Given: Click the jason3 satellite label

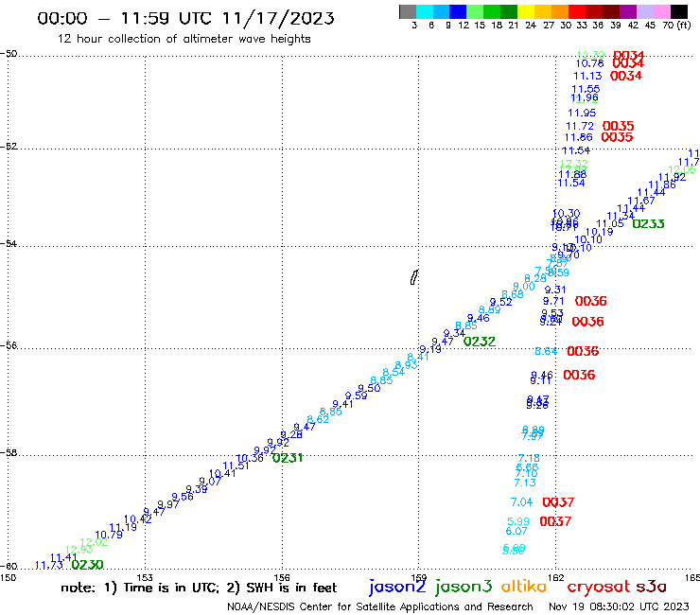Looking at the screenshot, I should tap(464, 587).
